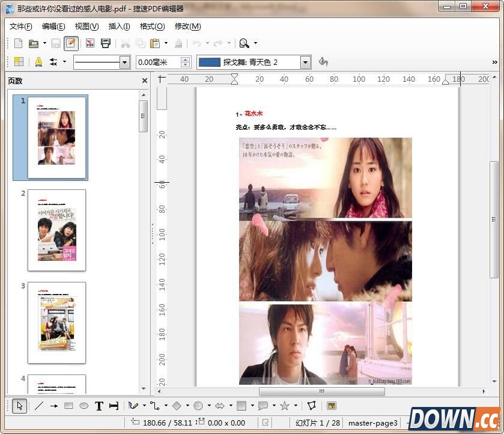Click the New document icon
504x434 pixels.
pyautogui.click(x=19, y=43)
